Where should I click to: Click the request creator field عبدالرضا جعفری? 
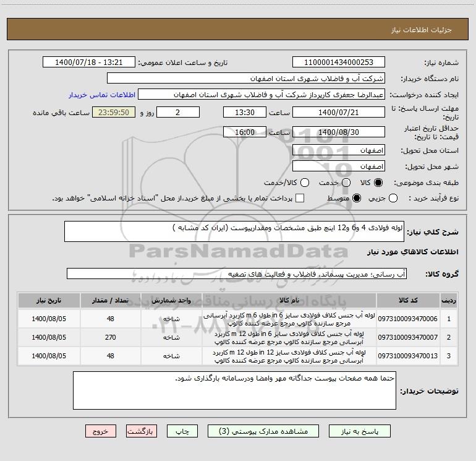(261, 95)
